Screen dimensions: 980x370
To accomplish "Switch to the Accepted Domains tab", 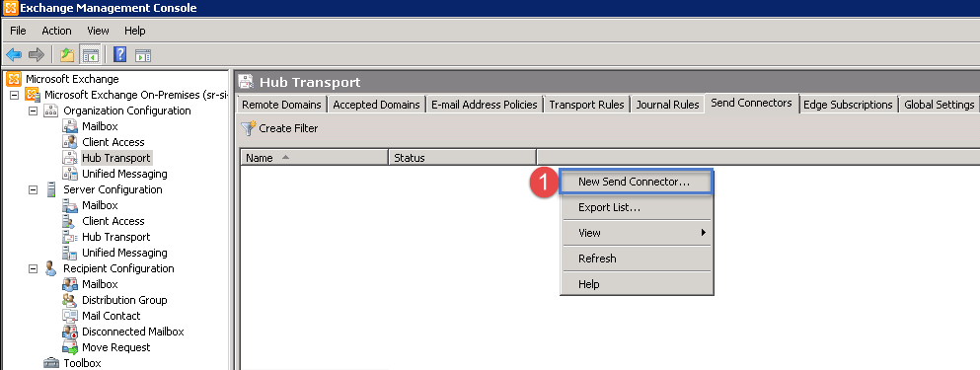I will coord(376,105).
